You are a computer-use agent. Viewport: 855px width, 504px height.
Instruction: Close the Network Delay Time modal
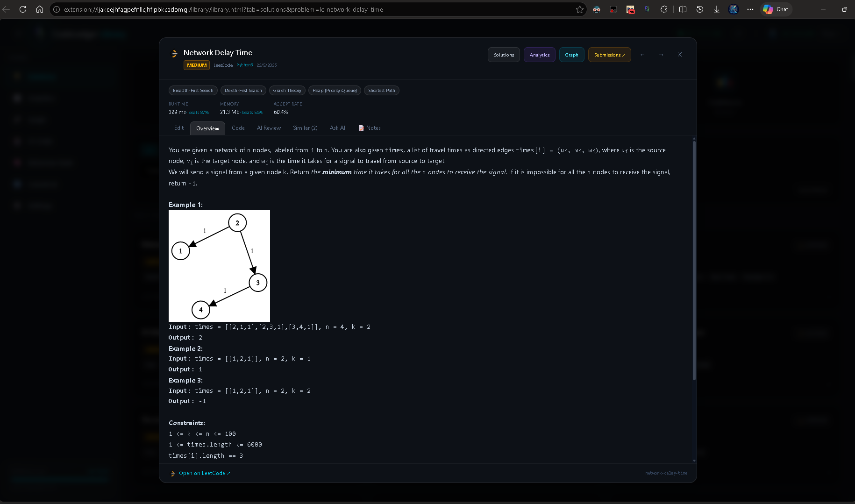tap(680, 55)
